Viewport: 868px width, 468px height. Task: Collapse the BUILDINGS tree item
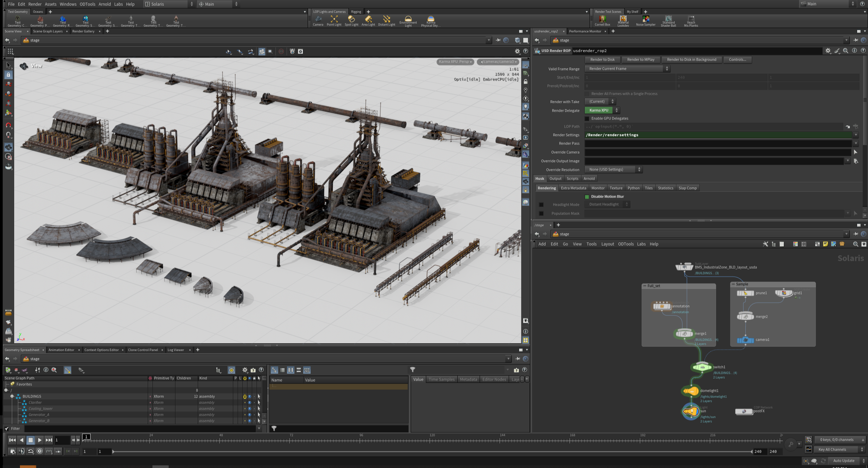pyautogui.click(x=12, y=396)
